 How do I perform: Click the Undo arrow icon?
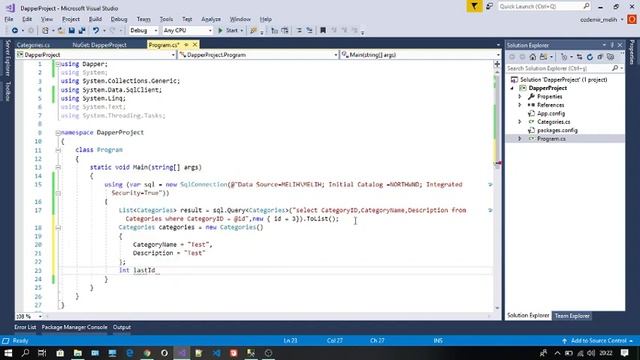coord(96,31)
